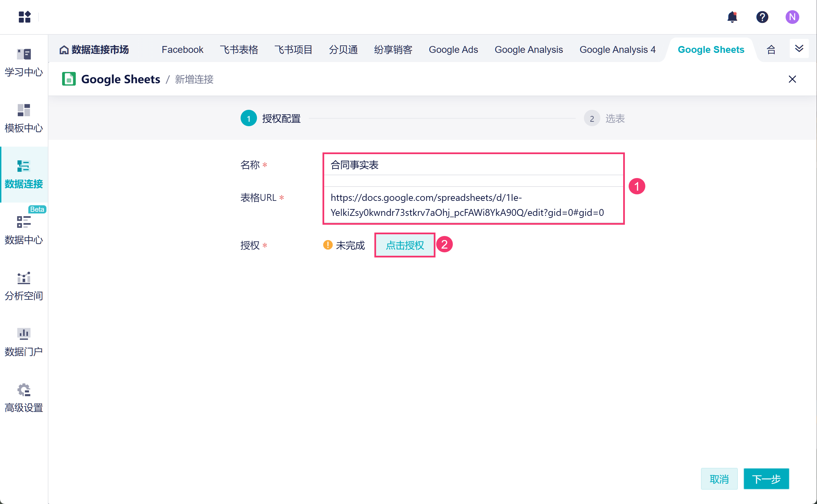Viewport: 817px width, 504px height.
Task: Click the 新增连接 breadcrumb text
Action: point(194,79)
